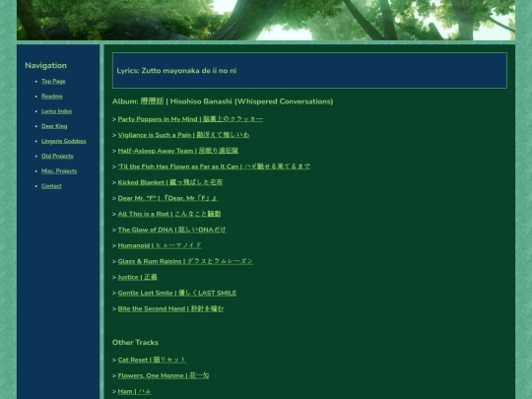
Task: Open Flowers, One Monme lyrics
Action: (x=164, y=376)
